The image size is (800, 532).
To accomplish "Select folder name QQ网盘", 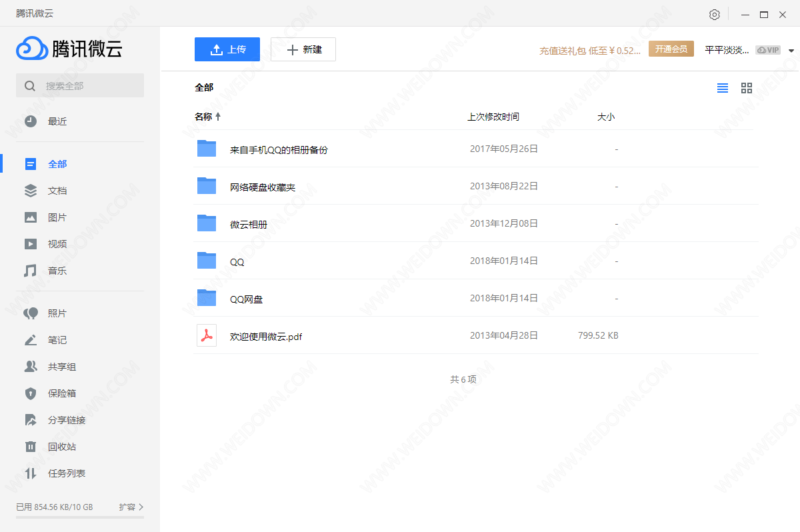I will pos(247,299).
